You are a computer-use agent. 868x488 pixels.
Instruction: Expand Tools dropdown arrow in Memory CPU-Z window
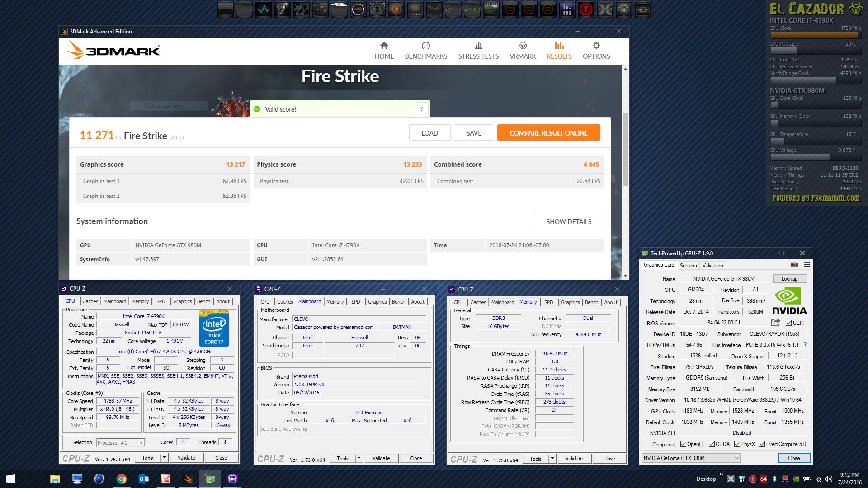552,459
